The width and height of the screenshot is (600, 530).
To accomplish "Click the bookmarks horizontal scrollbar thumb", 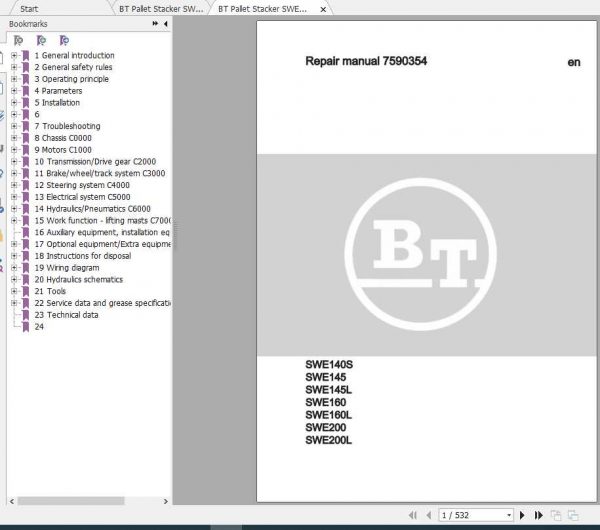I will point(71,501).
